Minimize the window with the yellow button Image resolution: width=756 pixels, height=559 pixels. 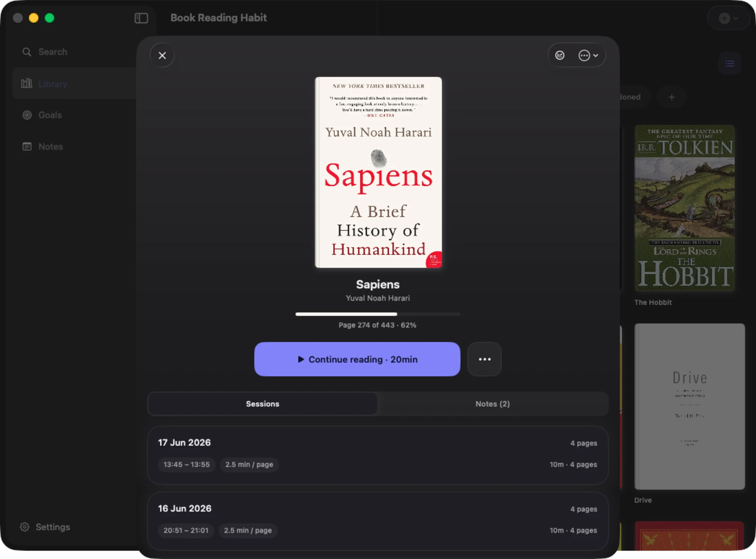point(34,18)
